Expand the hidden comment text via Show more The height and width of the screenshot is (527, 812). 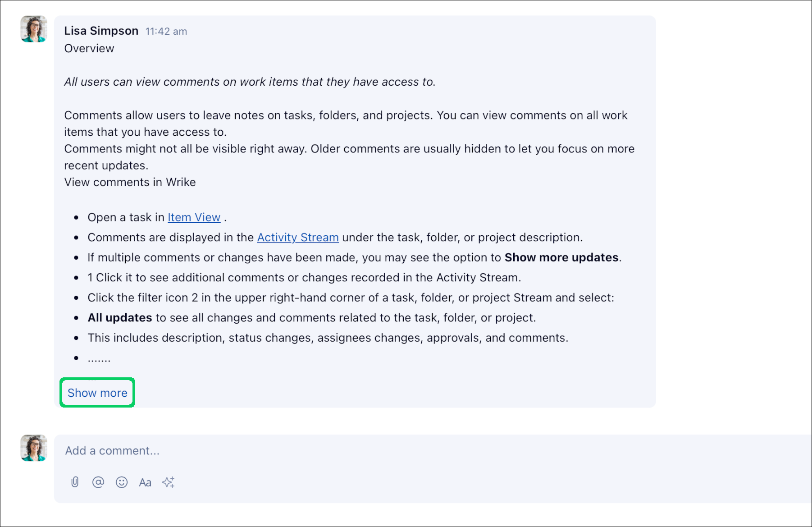pos(97,393)
